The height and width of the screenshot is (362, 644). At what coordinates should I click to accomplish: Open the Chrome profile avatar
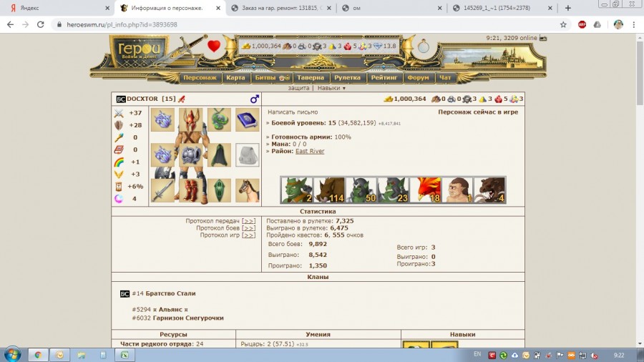coord(618,24)
